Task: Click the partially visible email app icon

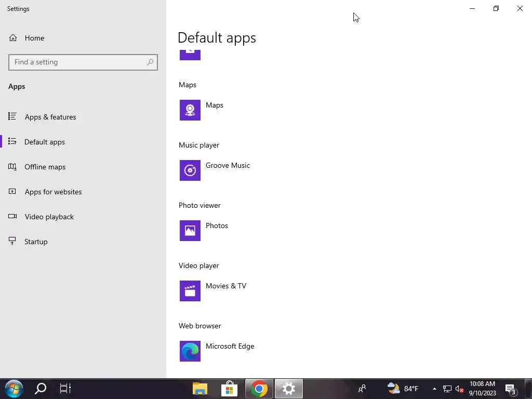Action: pyautogui.click(x=190, y=55)
